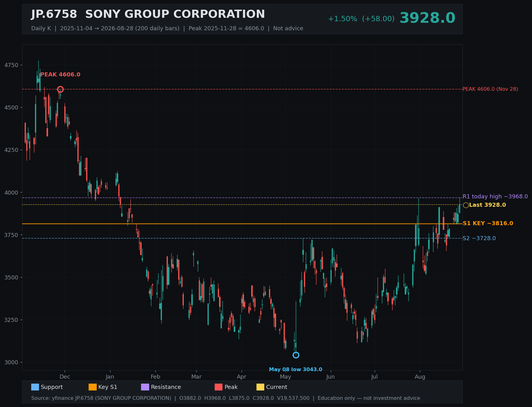Click the yellow circle beside Last 3928.0
Viewport: 532px width, 407px height.
click(466, 205)
